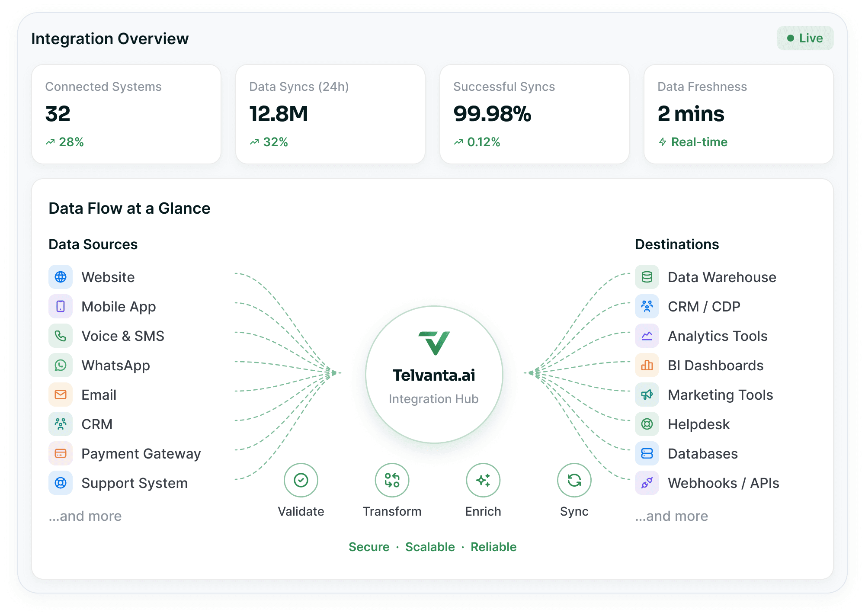Click the Sync refresh icon
The width and height of the screenshot is (865, 616).
(x=574, y=480)
